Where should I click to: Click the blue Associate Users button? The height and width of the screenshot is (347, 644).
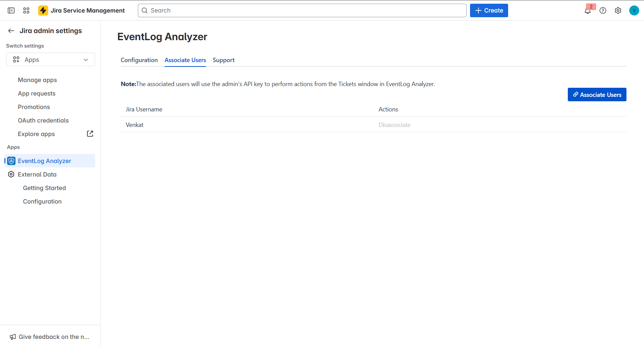coord(597,95)
